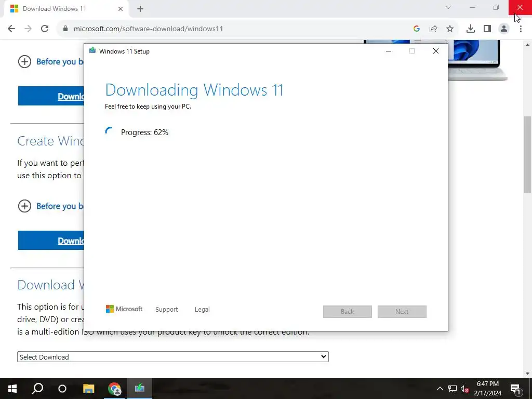Open Support link in Windows 11 Setup
Viewport: 532px width, 399px height.
coord(167,310)
